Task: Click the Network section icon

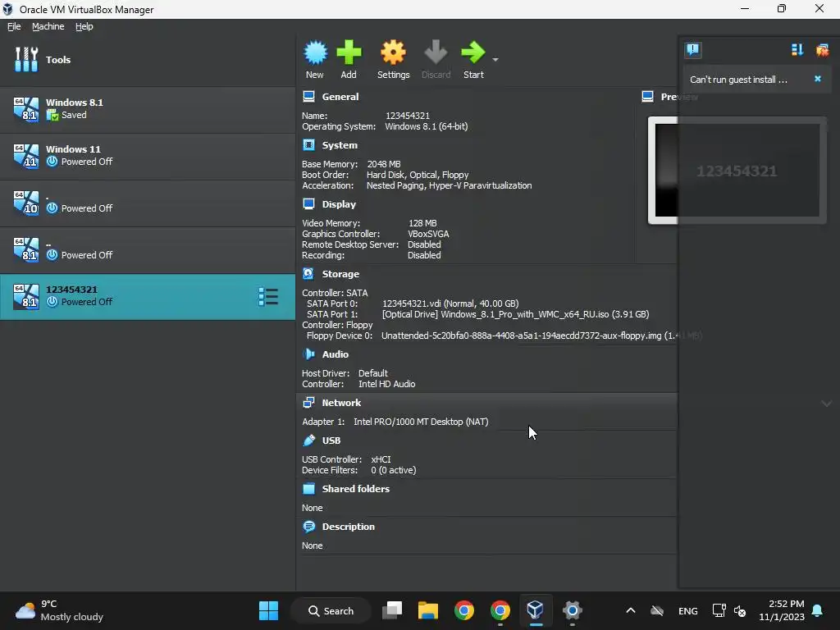Action: tap(308, 402)
